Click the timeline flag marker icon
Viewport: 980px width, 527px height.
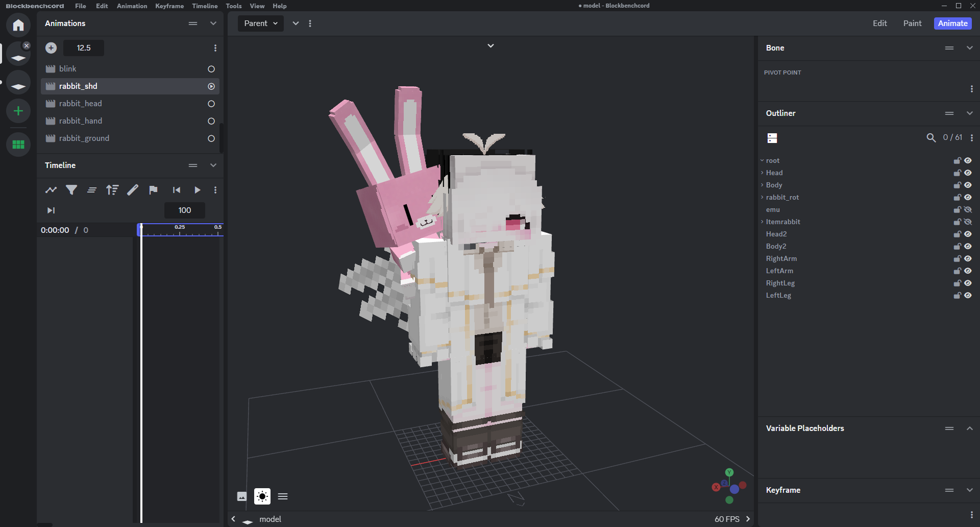tap(153, 190)
